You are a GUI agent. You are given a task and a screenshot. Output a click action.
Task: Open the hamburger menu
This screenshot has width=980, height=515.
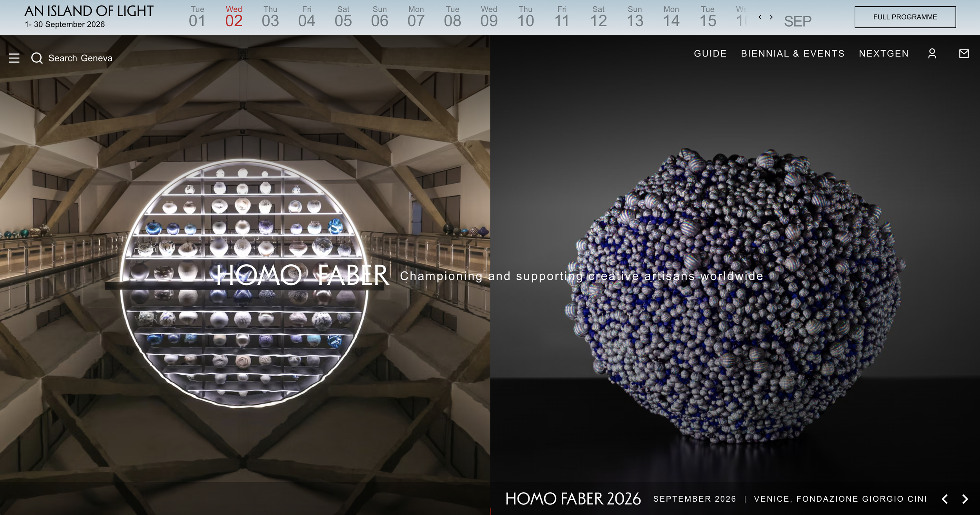(14, 58)
